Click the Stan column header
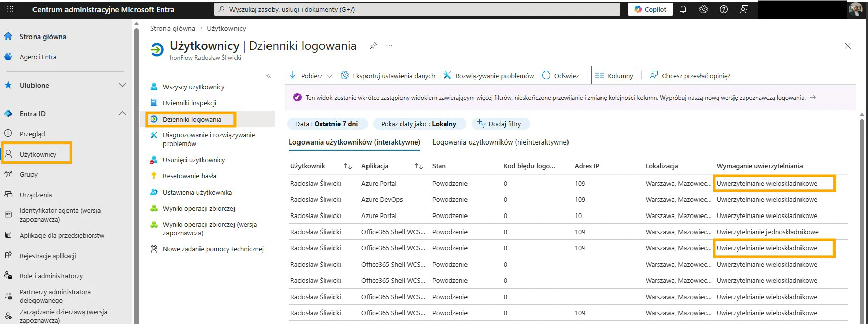Screen dimensions: 868x324 point(439,166)
